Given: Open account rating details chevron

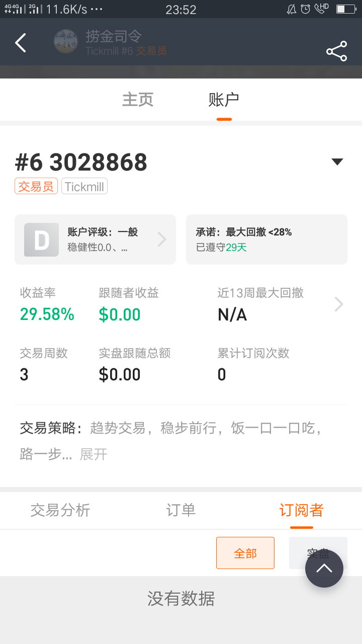Looking at the screenshot, I should 162,239.
